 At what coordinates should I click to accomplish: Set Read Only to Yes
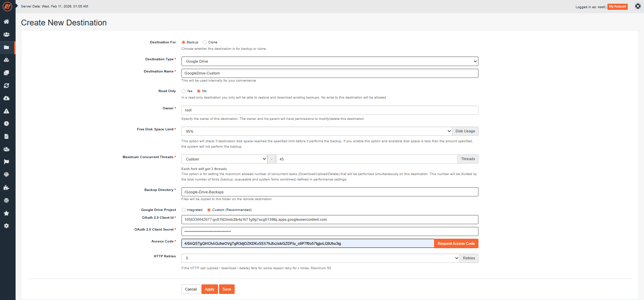[184, 91]
